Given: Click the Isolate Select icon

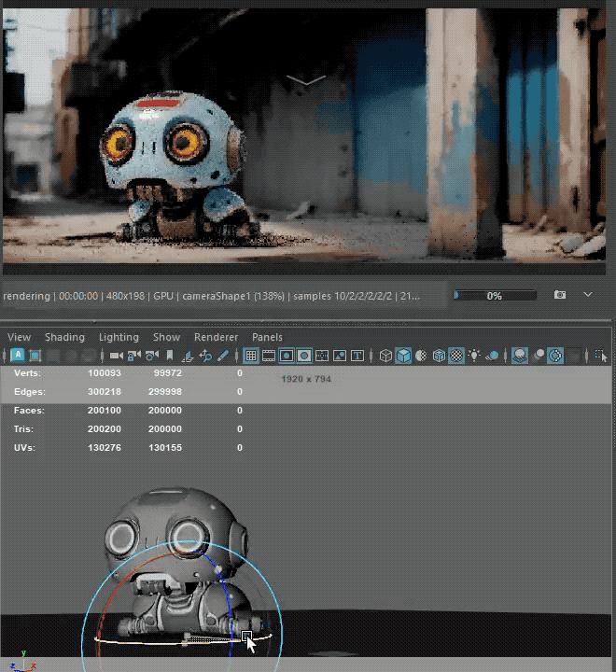Looking at the screenshot, I should (x=600, y=356).
